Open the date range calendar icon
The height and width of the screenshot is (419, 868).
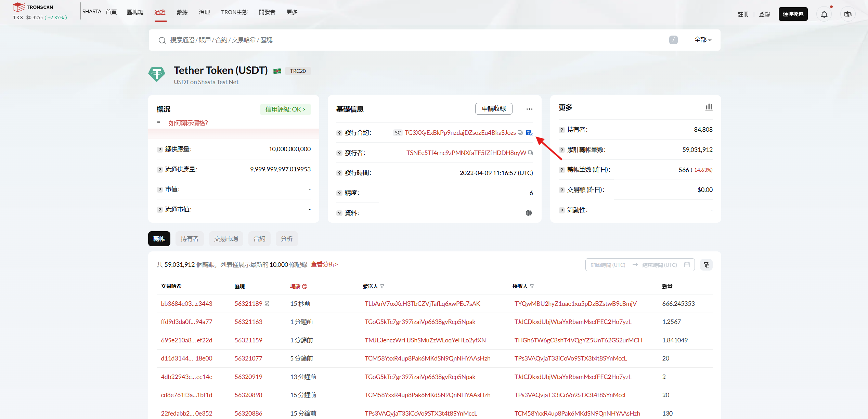687,265
